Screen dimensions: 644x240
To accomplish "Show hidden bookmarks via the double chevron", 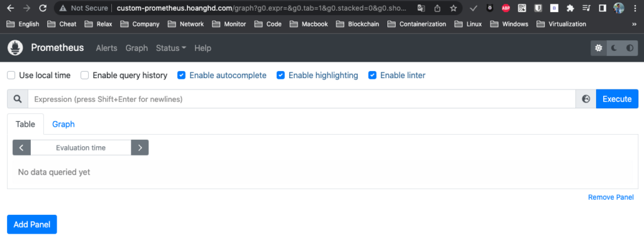I will [634, 25].
